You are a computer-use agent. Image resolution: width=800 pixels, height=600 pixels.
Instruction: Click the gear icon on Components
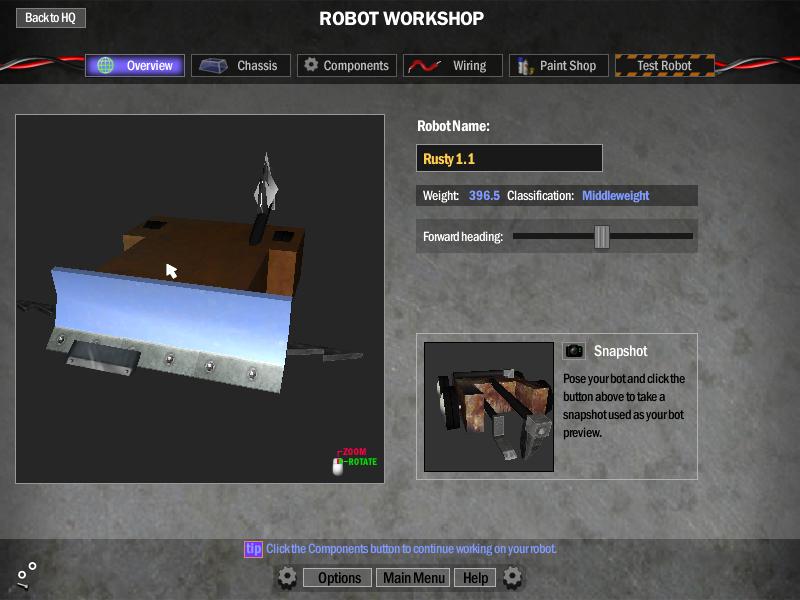tap(311, 64)
